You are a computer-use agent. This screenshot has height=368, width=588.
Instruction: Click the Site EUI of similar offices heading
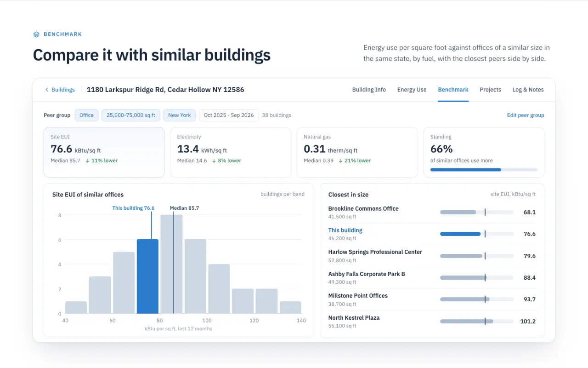88,195
